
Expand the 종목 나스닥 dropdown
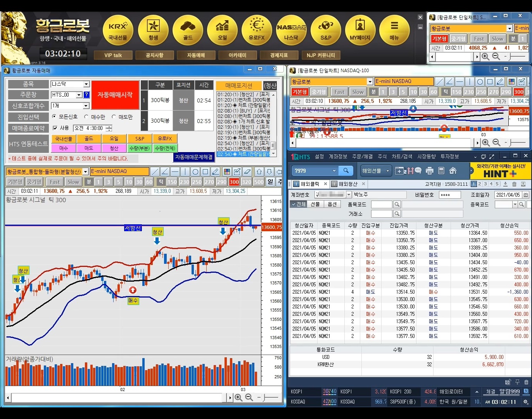86,84
